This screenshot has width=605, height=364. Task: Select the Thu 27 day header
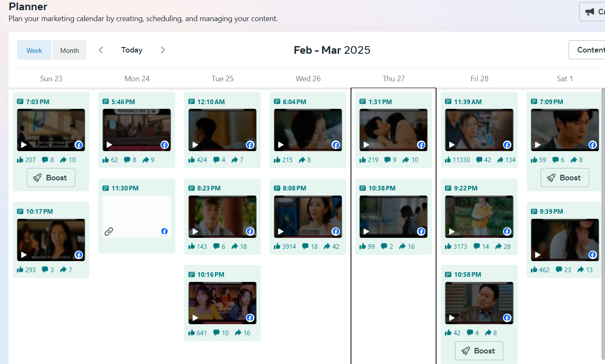[394, 79]
